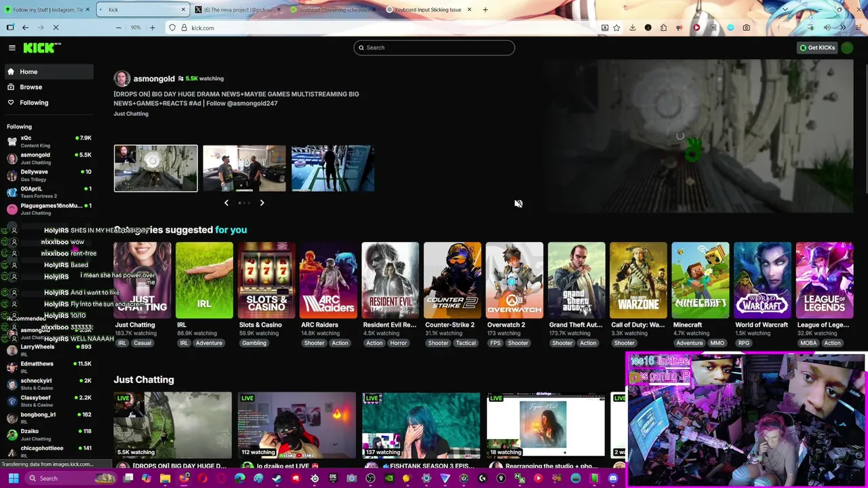The image size is (868, 488).
Task: Select first featured stream thumbnail
Action: point(156,168)
